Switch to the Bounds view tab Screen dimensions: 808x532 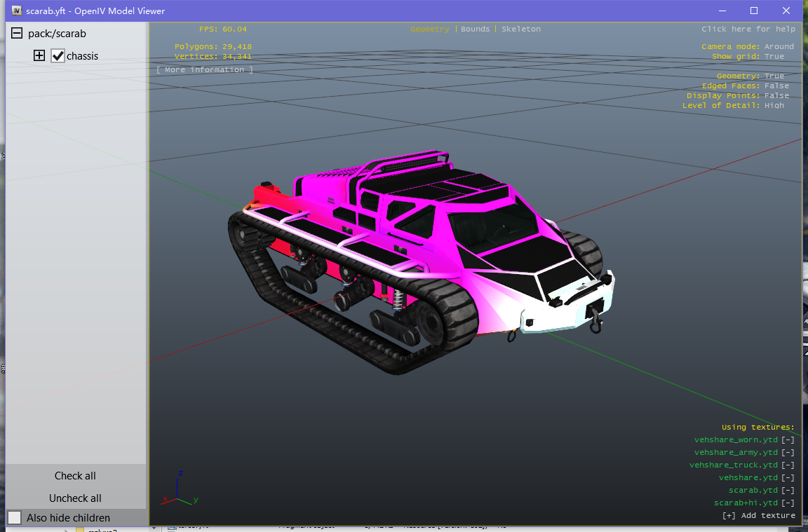click(x=475, y=29)
